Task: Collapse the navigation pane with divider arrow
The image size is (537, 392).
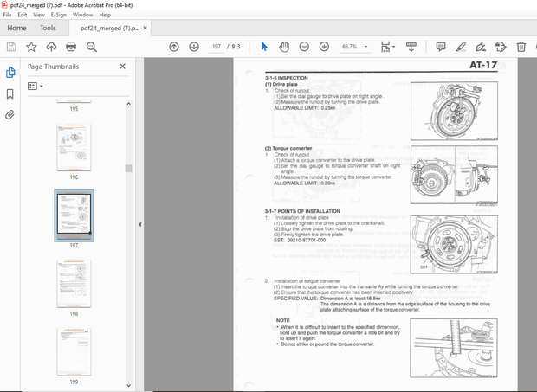Action: pos(139,225)
